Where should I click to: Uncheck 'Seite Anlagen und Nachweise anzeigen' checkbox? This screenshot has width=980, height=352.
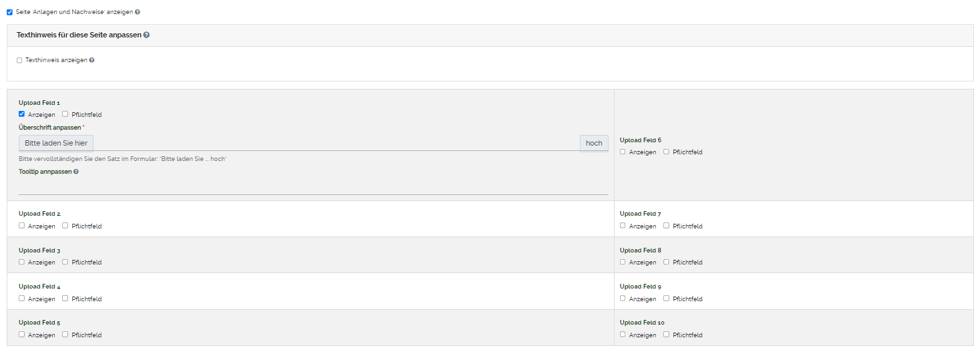click(x=9, y=12)
